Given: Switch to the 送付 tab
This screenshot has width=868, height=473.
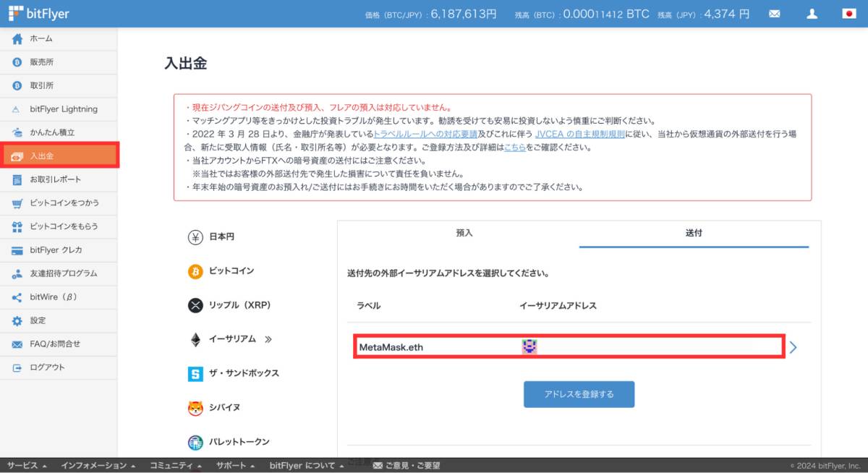Looking at the screenshot, I should (694, 233).
